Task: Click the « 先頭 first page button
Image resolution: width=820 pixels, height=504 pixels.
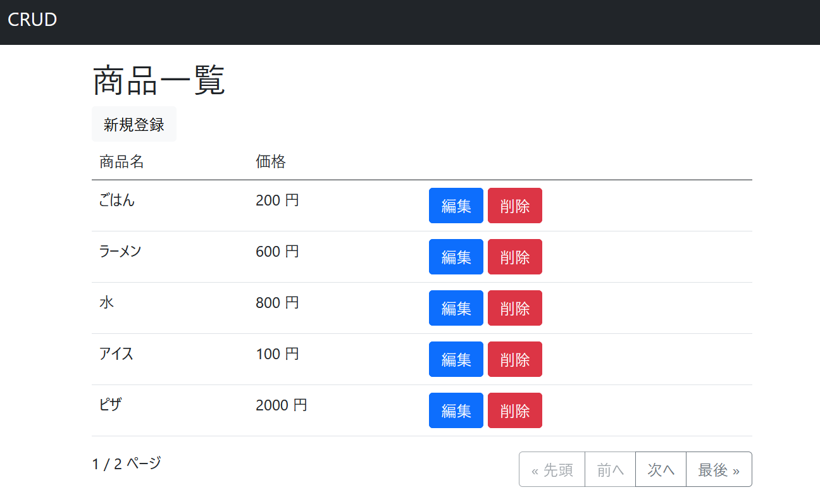Action: (x=552, y=469)
